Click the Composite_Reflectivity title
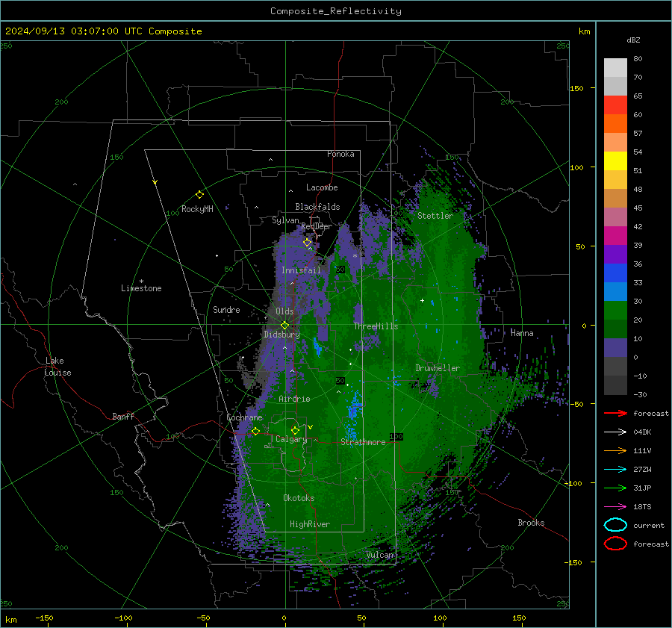Screen dimensions: 672x628 (x=336, y=11)
